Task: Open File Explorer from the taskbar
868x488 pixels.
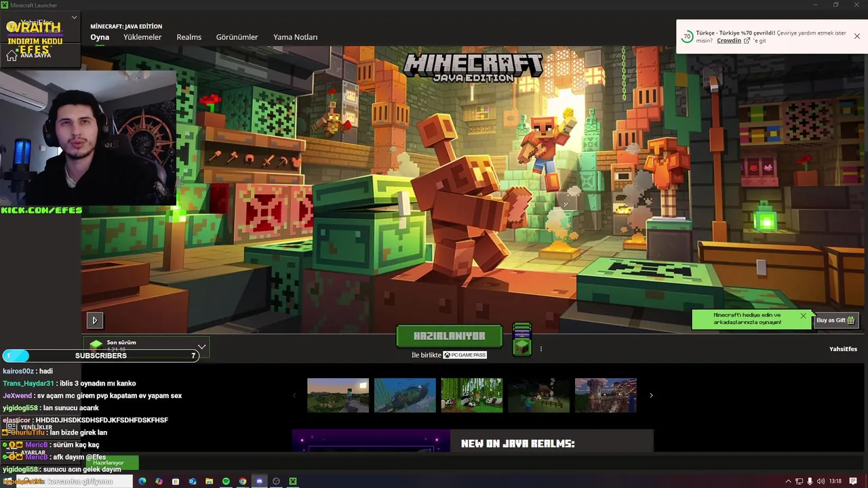Action: [x=209, y=481]
